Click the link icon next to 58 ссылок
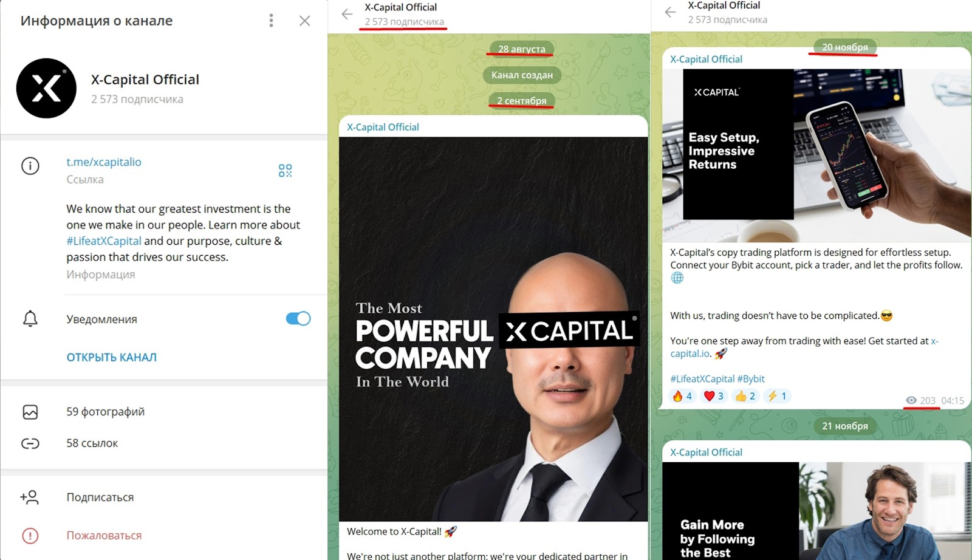972x560 pixels. coord(30,443)
